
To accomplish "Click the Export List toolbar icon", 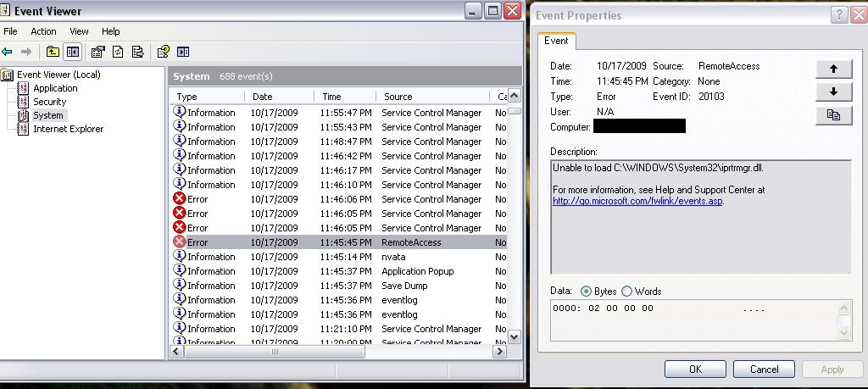I will point(138,52).
